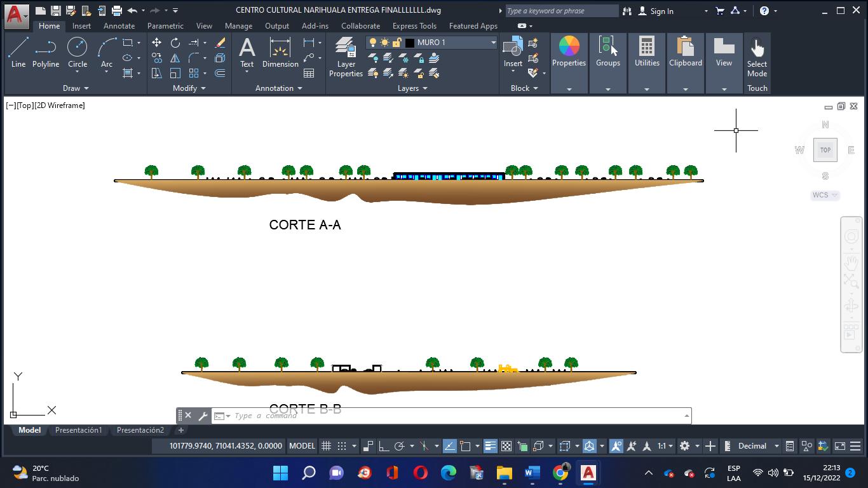Click the Mirror tool icon
Viewport: 868px width, 488px height.
(175, 58)
